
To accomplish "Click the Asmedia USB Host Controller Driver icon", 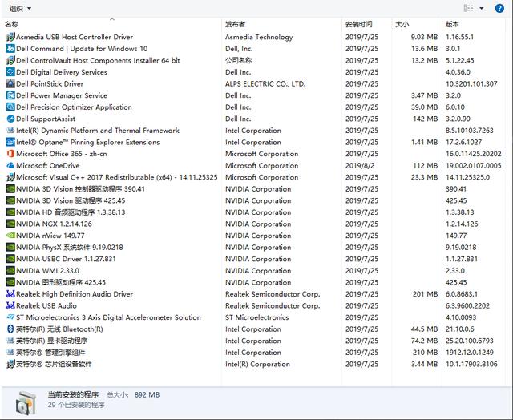I will (x=10, y=37).
